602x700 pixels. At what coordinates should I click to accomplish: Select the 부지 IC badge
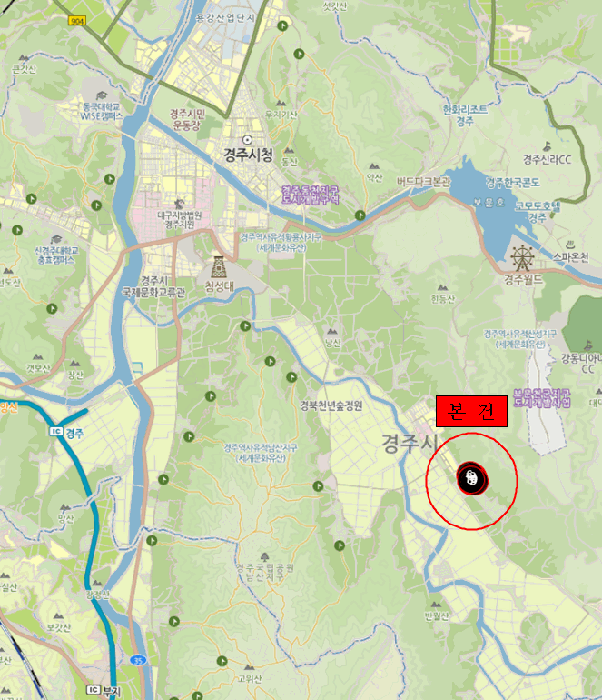tap(93, 690)
